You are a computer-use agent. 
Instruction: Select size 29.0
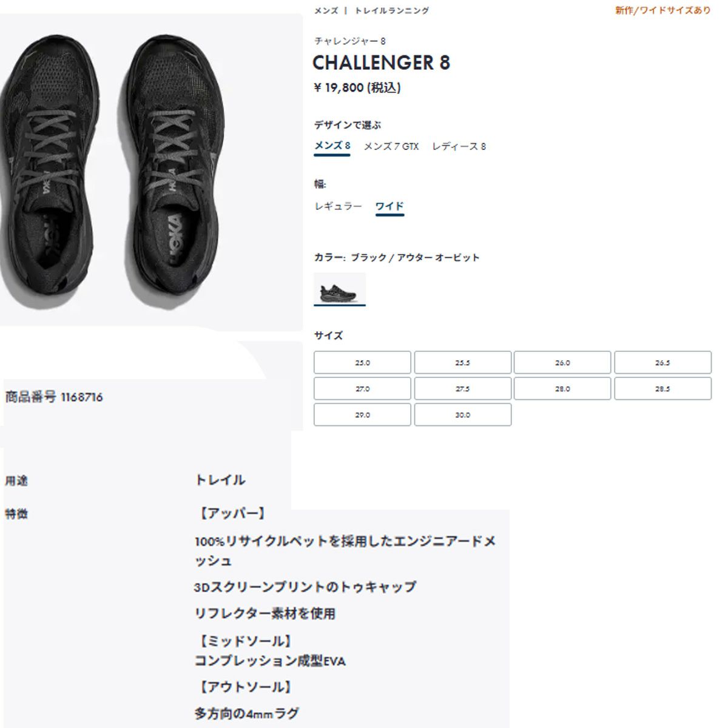click(x=362, y=415)
